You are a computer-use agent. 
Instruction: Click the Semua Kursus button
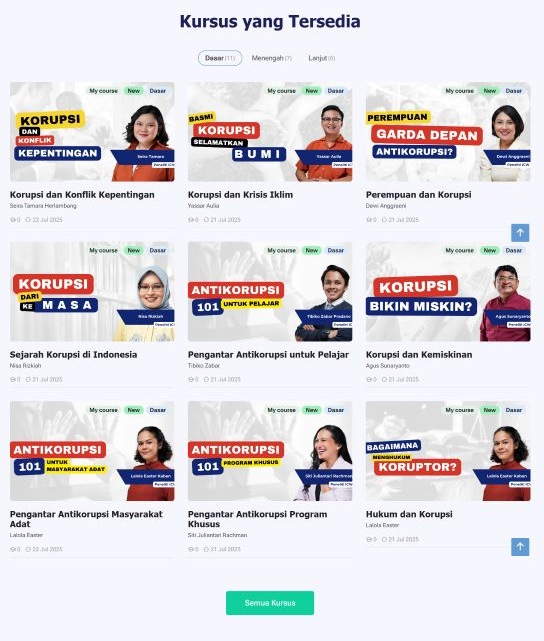[x=270, y=603]
